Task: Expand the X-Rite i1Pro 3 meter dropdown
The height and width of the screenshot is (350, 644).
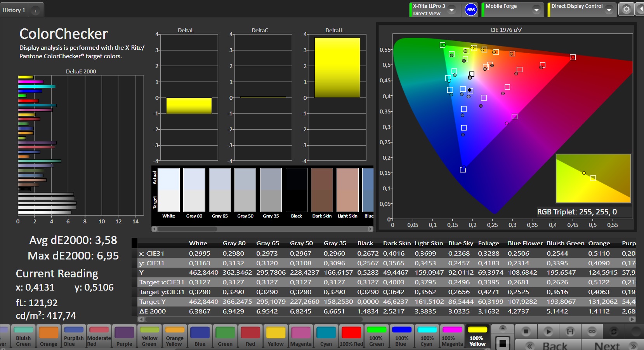Action: tap(451, 10)
